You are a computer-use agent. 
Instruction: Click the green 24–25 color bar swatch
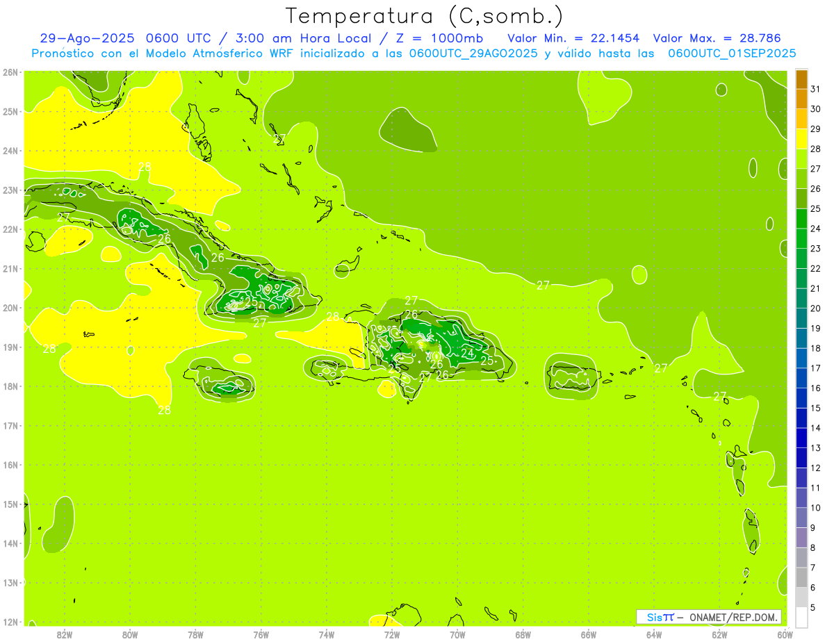pos(801,218)
